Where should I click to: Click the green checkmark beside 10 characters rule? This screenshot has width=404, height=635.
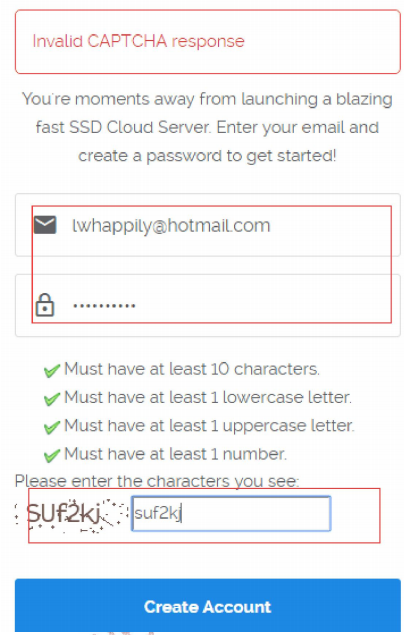coord(52,371)
